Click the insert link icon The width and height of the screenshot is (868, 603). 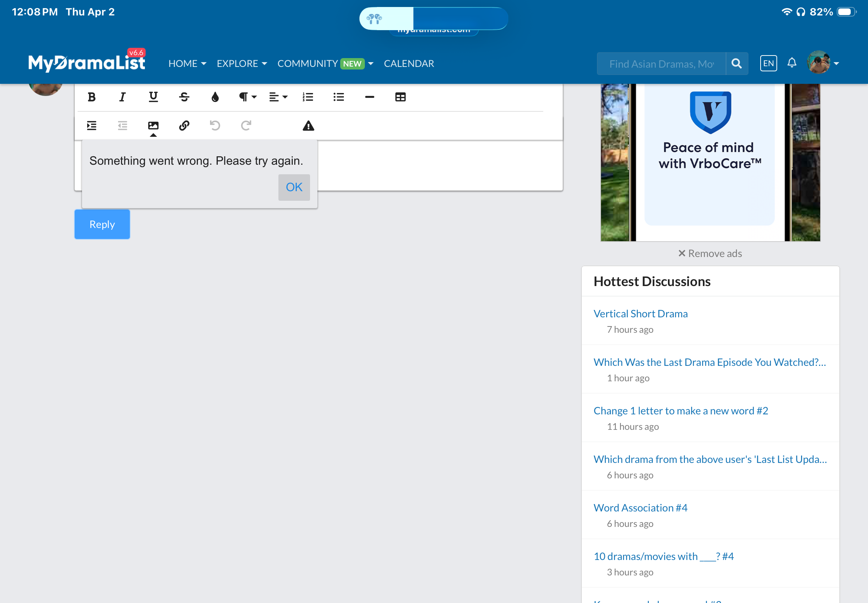pyautogui.click(x=184, y=125)
